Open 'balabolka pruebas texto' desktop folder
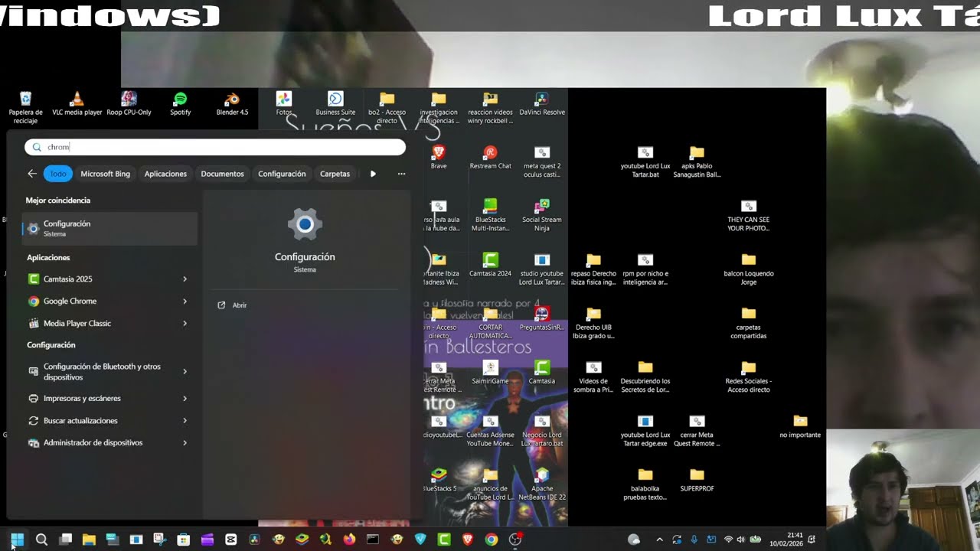This screenshot has width=980, height=551. (x=645, y=484)
